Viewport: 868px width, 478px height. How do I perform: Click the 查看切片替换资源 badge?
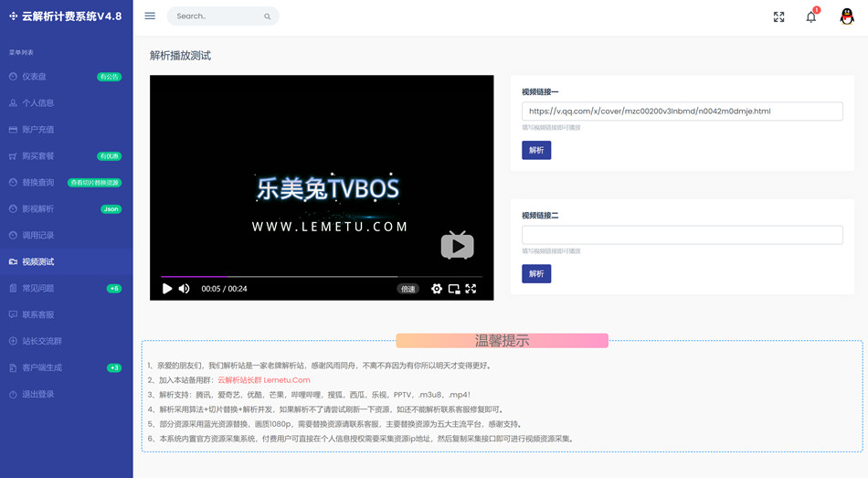[x=95, y=183]
